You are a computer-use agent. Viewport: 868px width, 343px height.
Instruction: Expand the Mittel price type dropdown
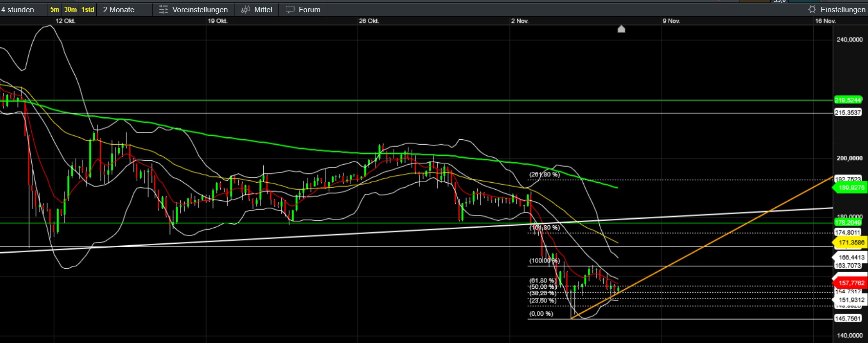point(263,9)
